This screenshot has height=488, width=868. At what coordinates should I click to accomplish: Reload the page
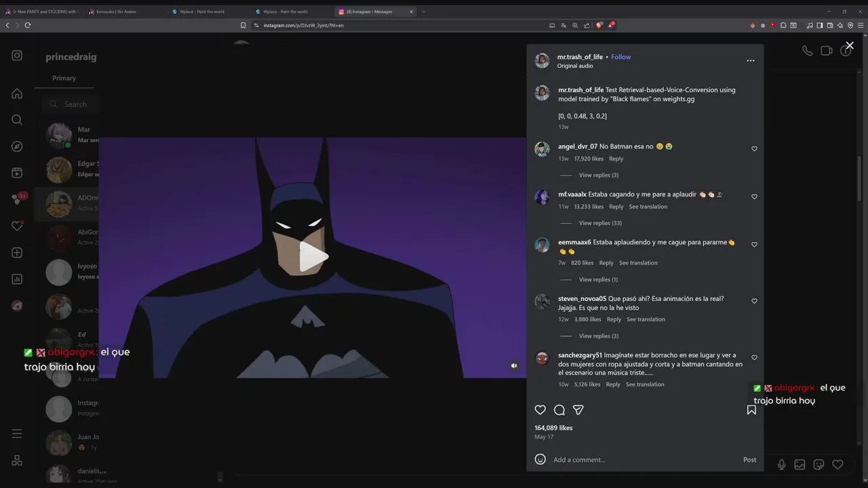(28, 25)
